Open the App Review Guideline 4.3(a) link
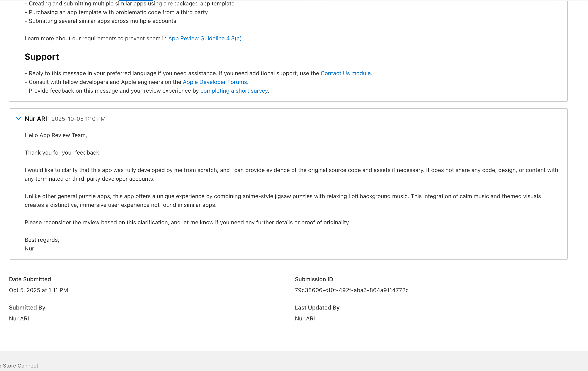Viewport: 588px width, 371px height. click(205, 38)
